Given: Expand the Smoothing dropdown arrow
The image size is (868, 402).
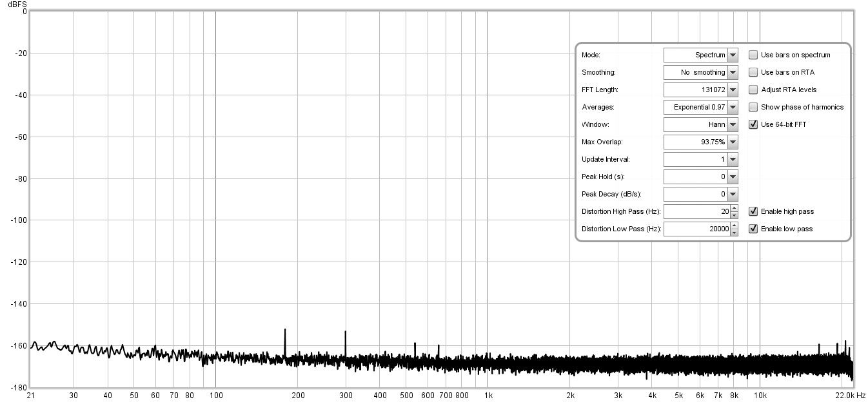Looking at the screenshot, I should 733,73.
